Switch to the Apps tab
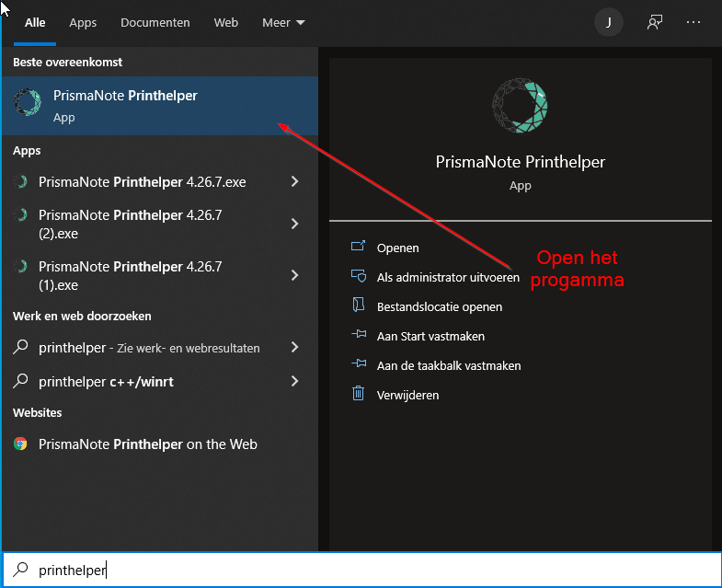Viewport: 722px width, 588px height. point(83,23)
